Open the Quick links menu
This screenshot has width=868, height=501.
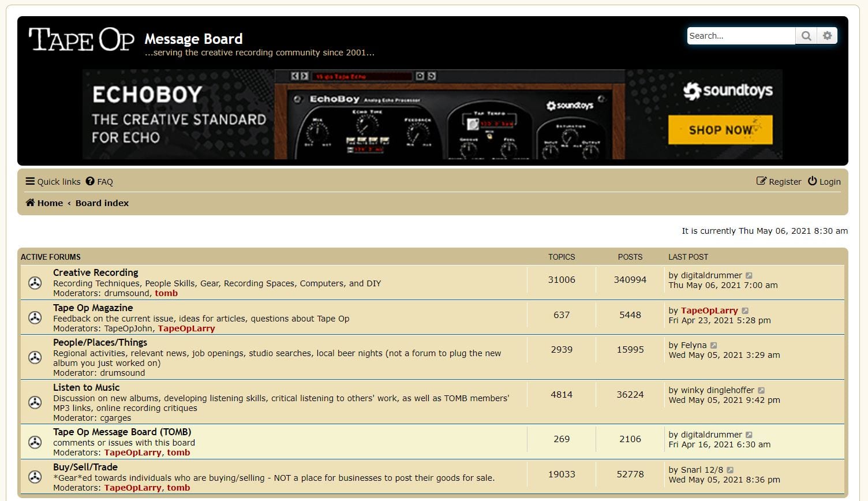pyautogui.click(x=53, y=182)
